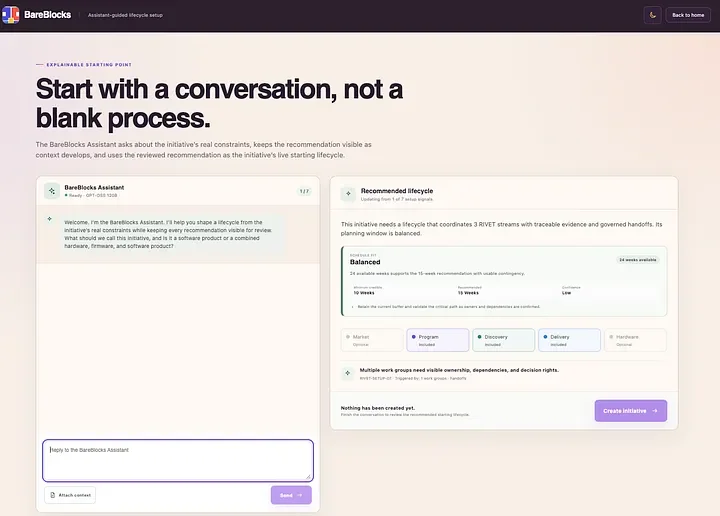Image resolution: width=720 pixels, height=516 pixels.
Task: Click the Recommended lifecycle sparkle icon
Action: pos(348,194)
